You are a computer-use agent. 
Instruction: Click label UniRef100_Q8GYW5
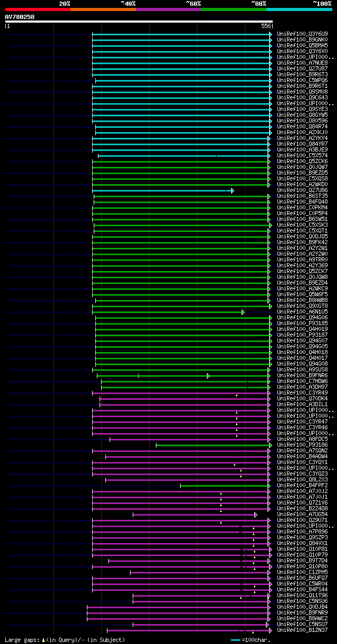click(303, 115)
